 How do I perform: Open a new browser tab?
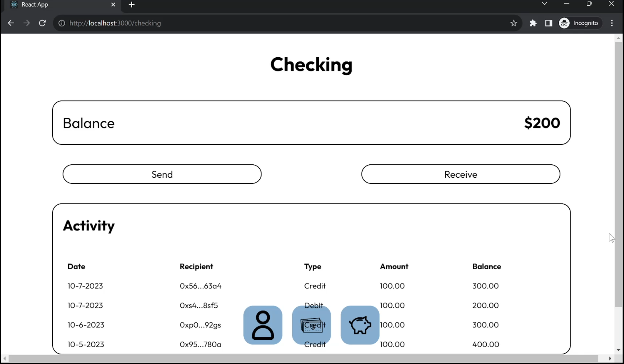click(132, 5)
